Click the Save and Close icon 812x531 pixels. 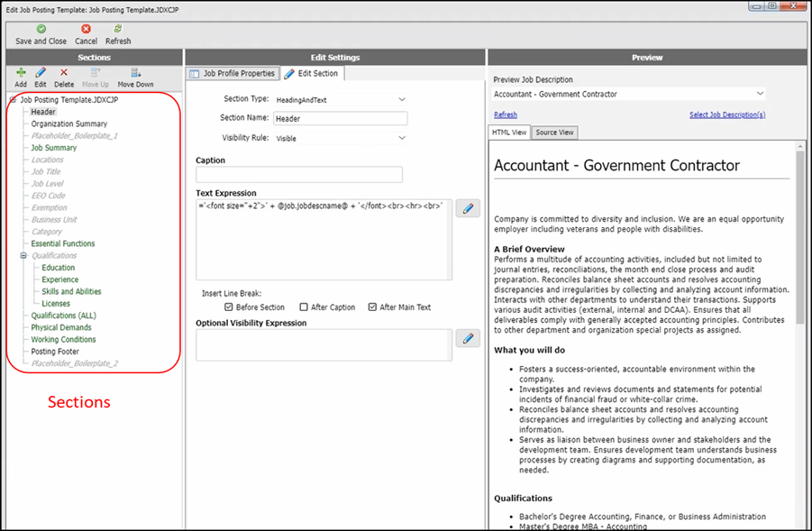point(41,30)
